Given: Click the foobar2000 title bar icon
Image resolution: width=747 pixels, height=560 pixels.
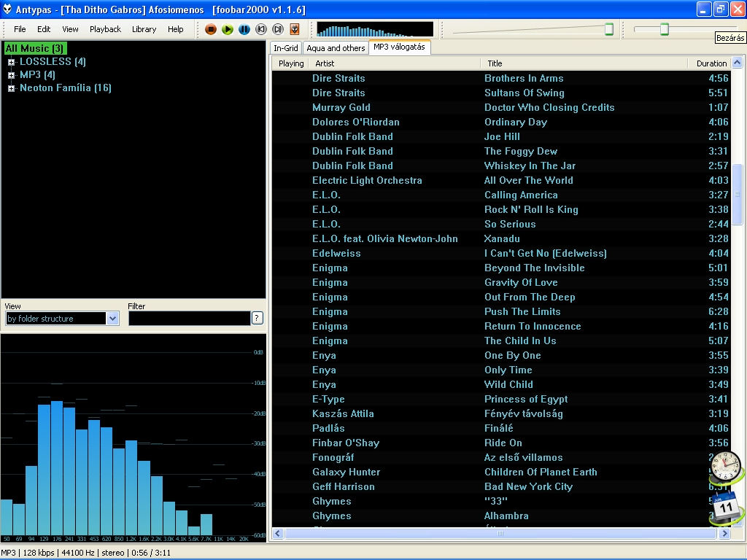Looking at the screenshot, I should (7, 9).
